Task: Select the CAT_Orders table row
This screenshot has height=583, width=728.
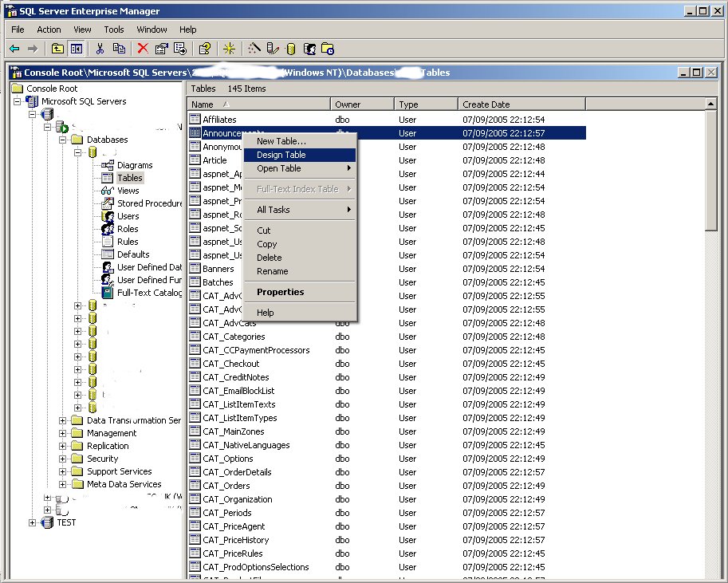Action: pyautogui.click(x=226, y=486)
